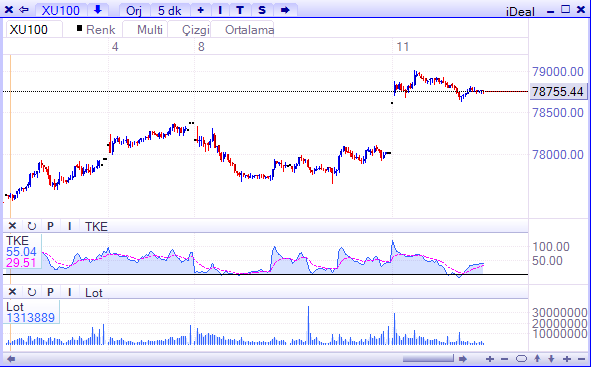Click the oval reset icon in bottom bar

pos(521,359)
